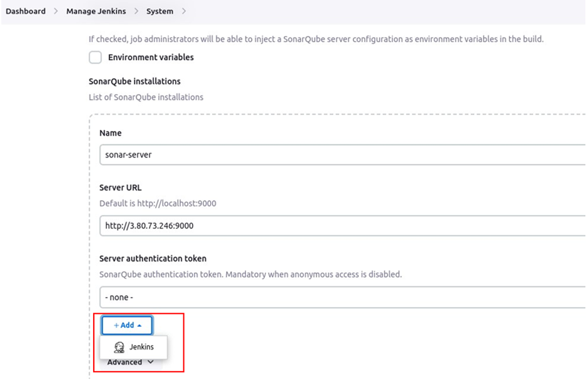Click the chevron after System breadcrumb
This screenshot has width=588, height=384.
[184, 11]
